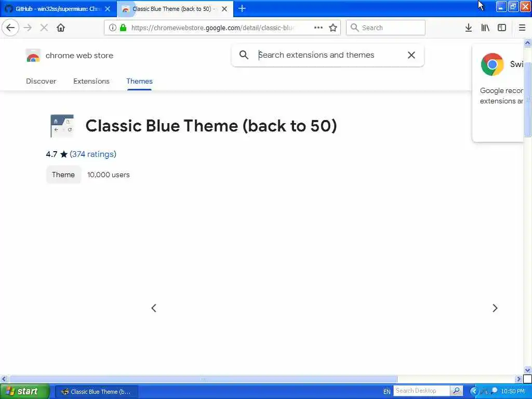532x399 pixels.
Task: Click the browser toolbar Search box
Action: (x=385, y=28)
